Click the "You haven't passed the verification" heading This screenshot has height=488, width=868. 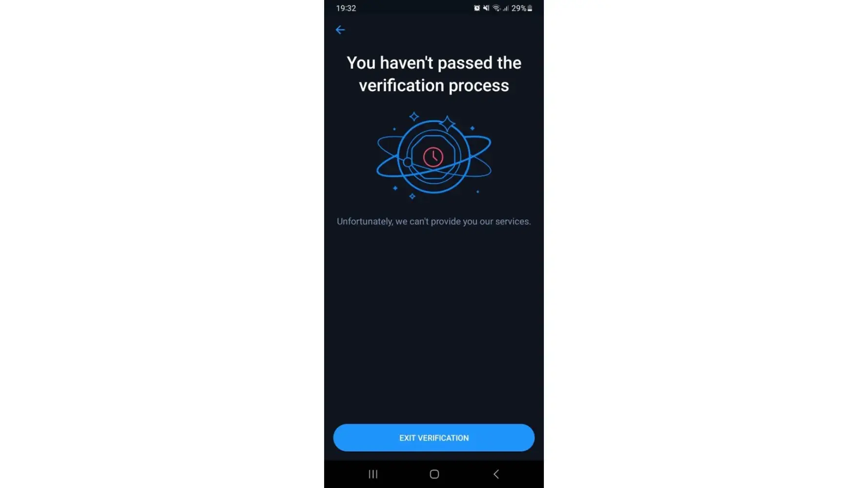[434, 74]
